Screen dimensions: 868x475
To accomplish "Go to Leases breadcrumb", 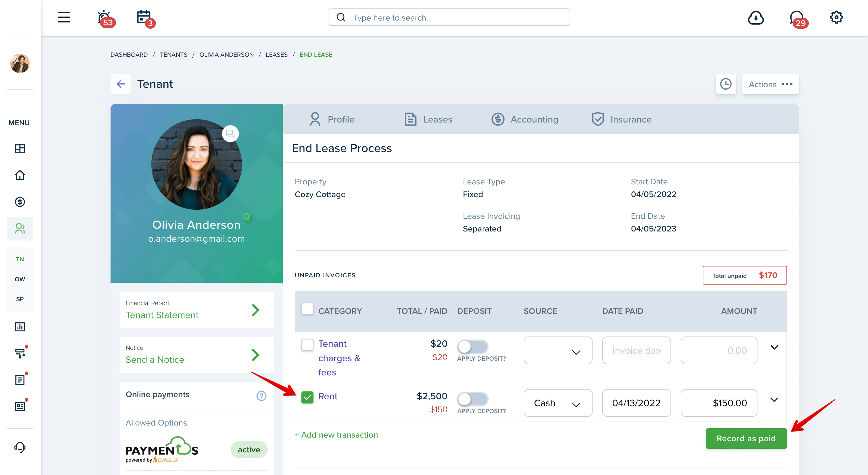I will click(277, 55).
